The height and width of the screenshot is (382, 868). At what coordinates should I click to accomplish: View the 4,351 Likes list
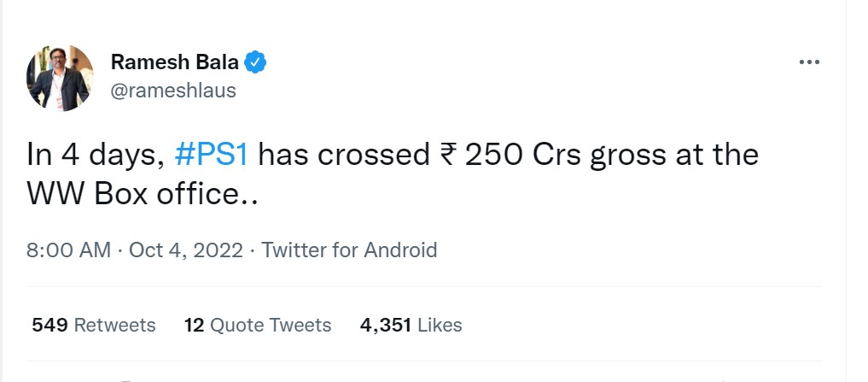click(411, 325)
